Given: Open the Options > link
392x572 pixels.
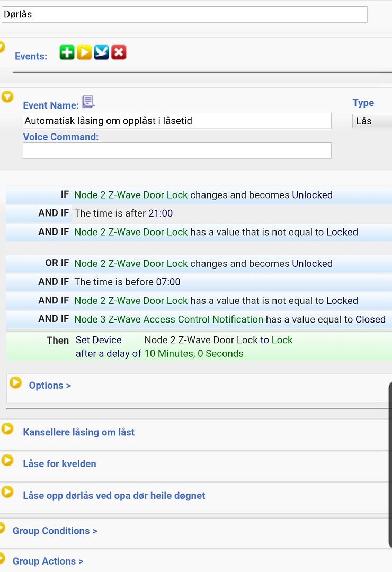Looking at the screenshot, I should click(x=50, y=386).
